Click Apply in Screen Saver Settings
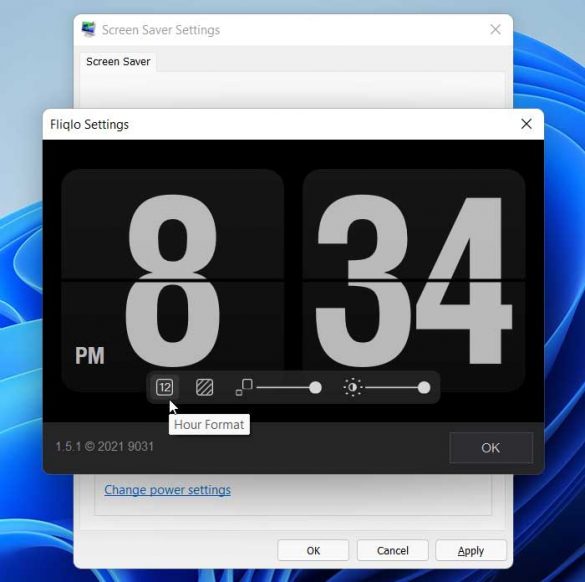 [471, 550]
